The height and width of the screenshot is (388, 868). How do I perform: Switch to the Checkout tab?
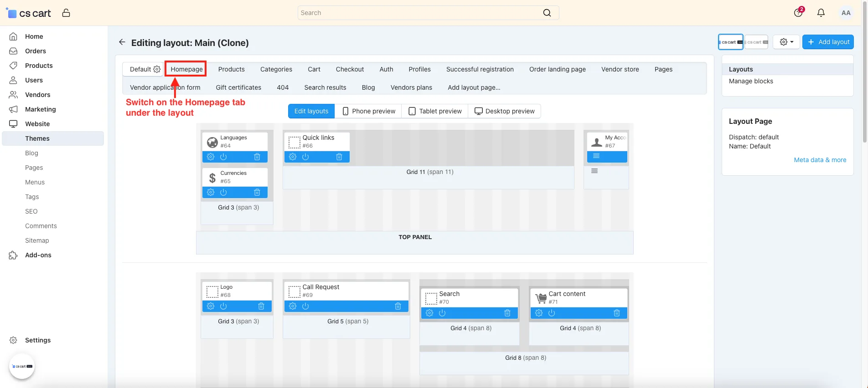[350, 69]
